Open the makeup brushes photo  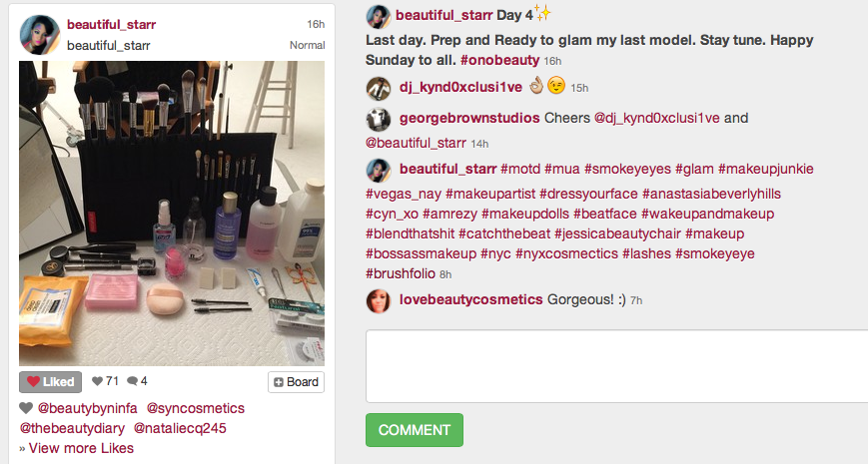(x=172, y=214)
